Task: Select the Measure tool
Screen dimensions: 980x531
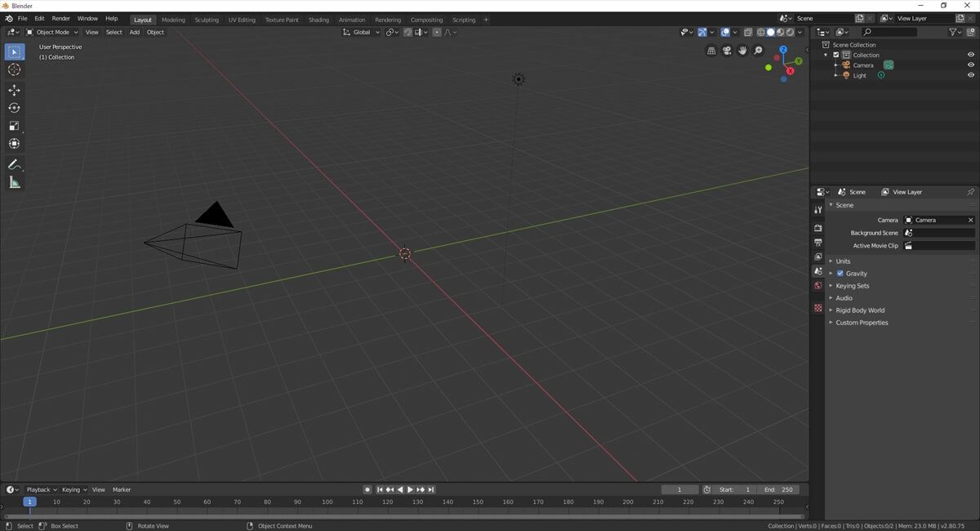Action: (14, 182)
